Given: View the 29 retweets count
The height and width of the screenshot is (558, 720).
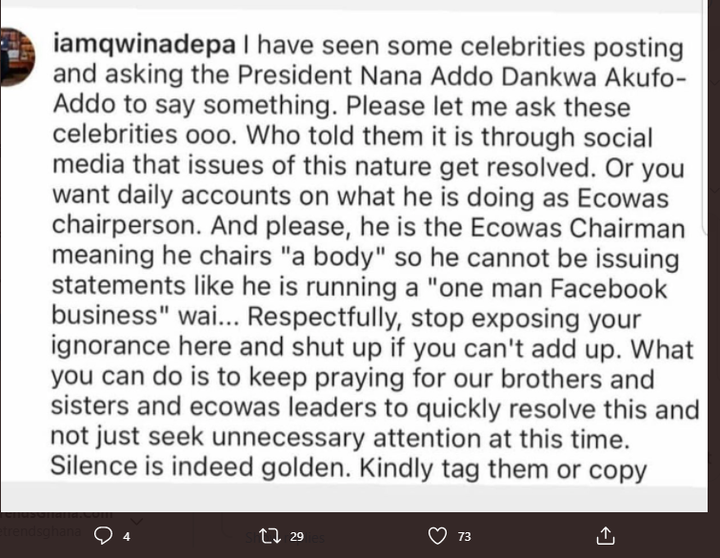Looking at the screenshot, I should point(297,536).
